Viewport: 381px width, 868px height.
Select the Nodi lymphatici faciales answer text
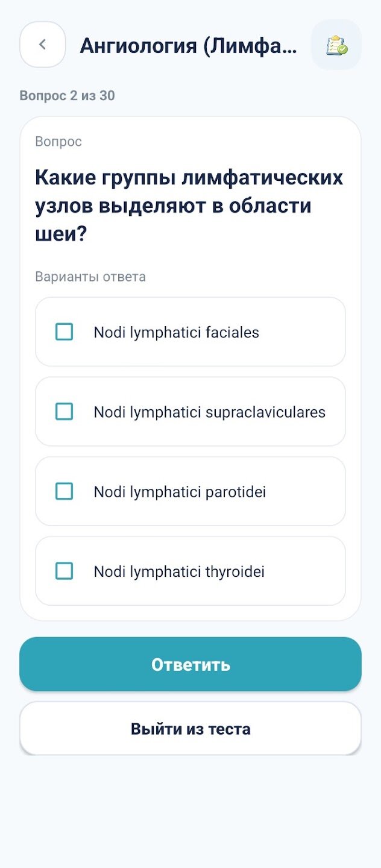(x=176, y=332)
